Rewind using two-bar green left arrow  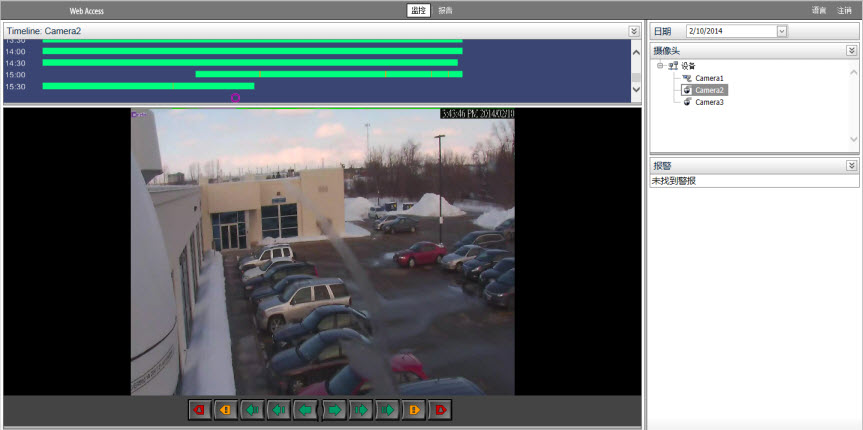click(x=280, y=410)
